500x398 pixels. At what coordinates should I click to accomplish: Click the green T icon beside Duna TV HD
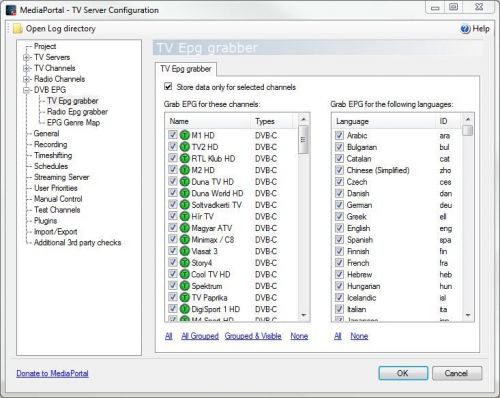pyautogui.click(x=185, y=182)
